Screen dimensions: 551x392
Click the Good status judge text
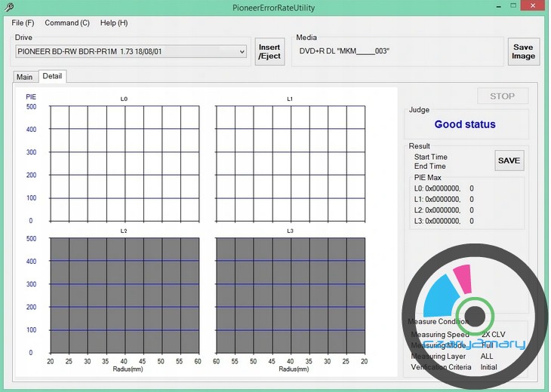(x=465, y=124)
